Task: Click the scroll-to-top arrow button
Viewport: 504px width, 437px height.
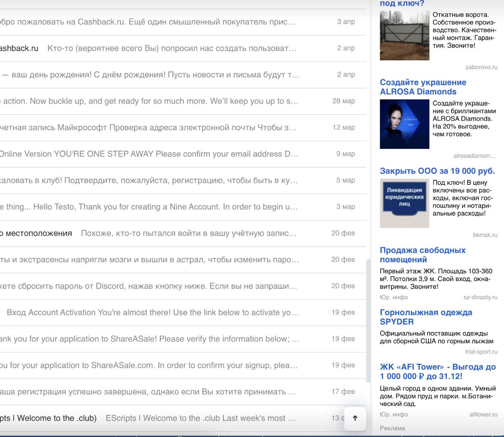Action: pos(355,418)
